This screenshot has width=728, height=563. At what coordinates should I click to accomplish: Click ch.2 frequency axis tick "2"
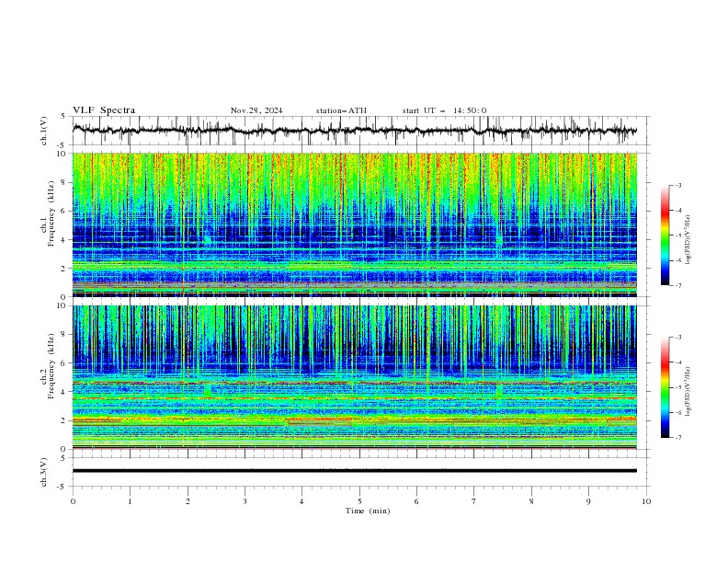(64, 420)
